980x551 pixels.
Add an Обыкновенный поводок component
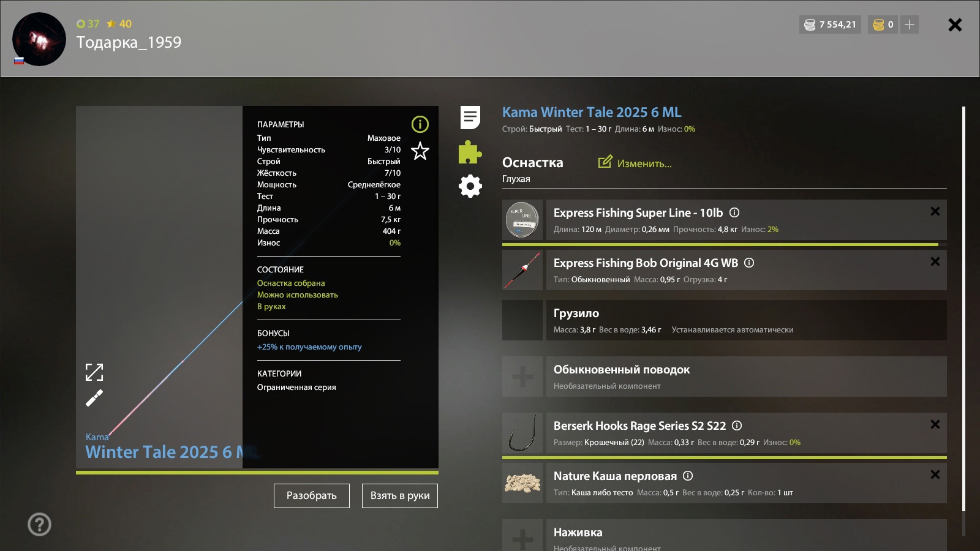pyautogui.click(x=522, y=377)
